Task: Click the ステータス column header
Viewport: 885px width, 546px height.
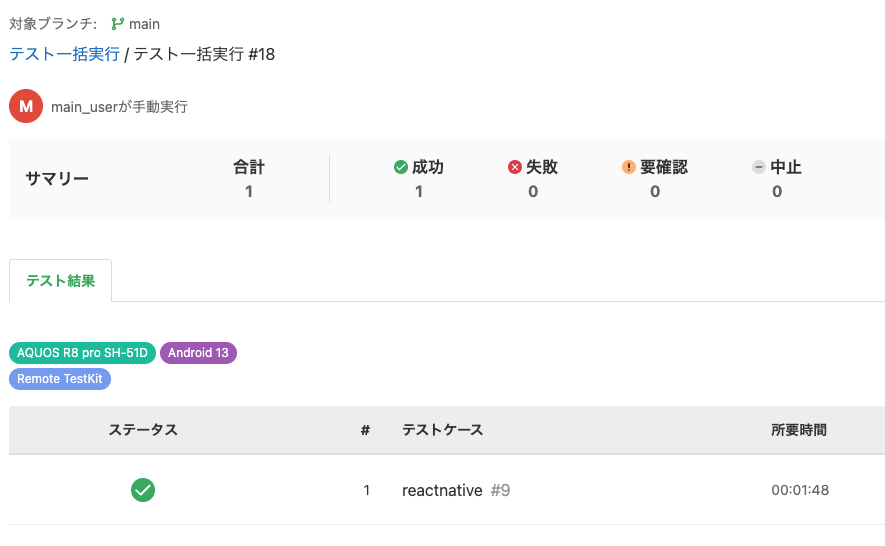Action: pyautogui.click(x=143, y=430)
